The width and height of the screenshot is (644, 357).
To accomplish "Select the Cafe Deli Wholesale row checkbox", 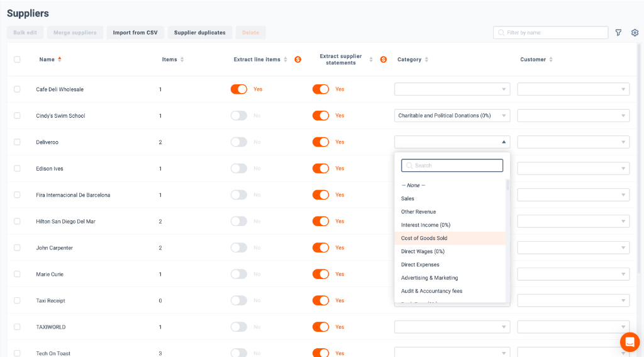I will point(17,89).
